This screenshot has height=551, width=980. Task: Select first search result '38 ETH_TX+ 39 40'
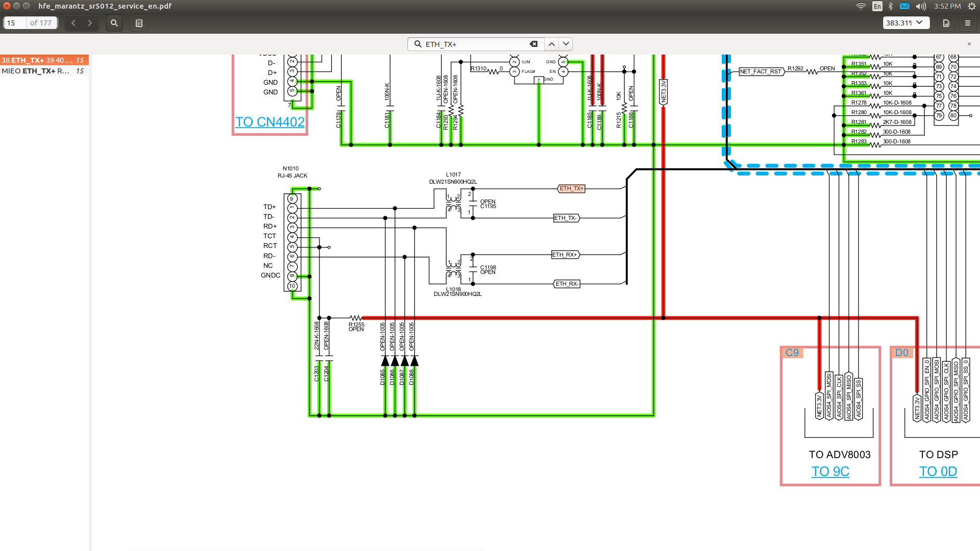click(x=43, y=60)
